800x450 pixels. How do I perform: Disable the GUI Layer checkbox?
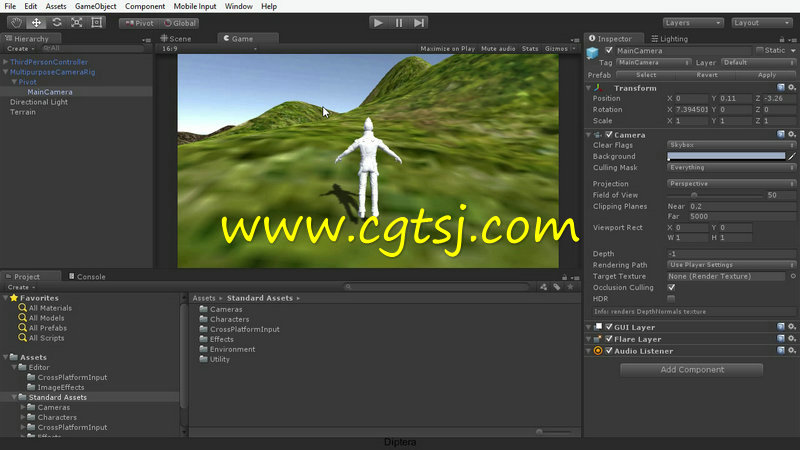pos(609,327)
